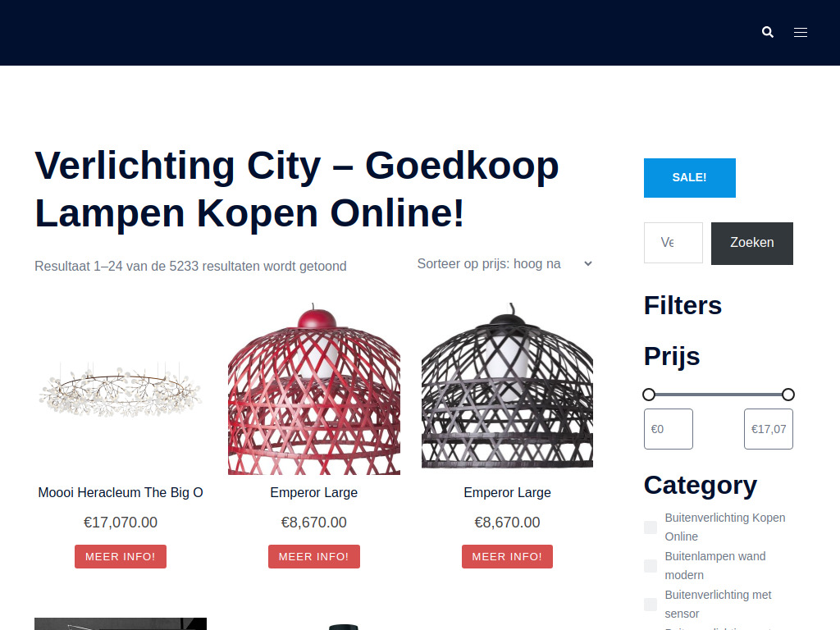
Task: Open the black Emperor Large lamp image
Action: pyautogui.click(x=507, y=389)
